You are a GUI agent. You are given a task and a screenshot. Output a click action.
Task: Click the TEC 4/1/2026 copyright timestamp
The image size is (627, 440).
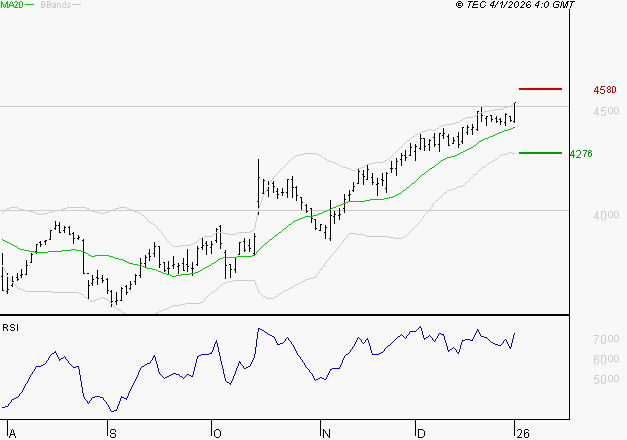[515, 5]
